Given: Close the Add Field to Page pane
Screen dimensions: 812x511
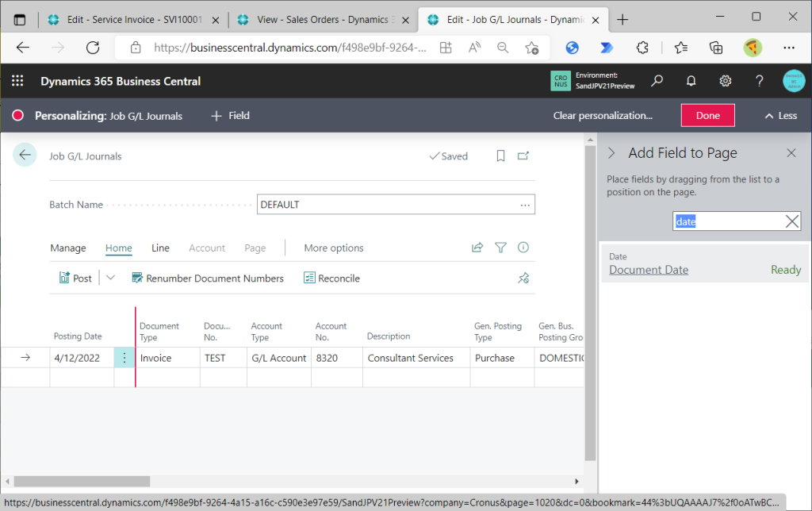Looking at the screenshot, I should [791, 153].
